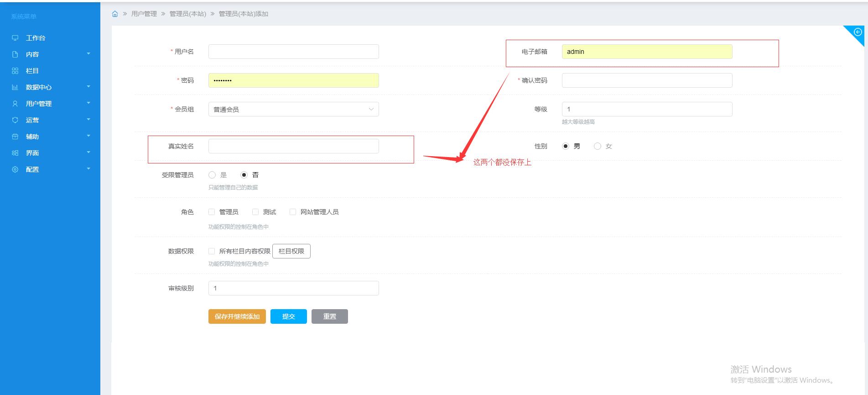
Task: Open the 会员组 dropdown showing 普通会员
Action: point(294,109)
